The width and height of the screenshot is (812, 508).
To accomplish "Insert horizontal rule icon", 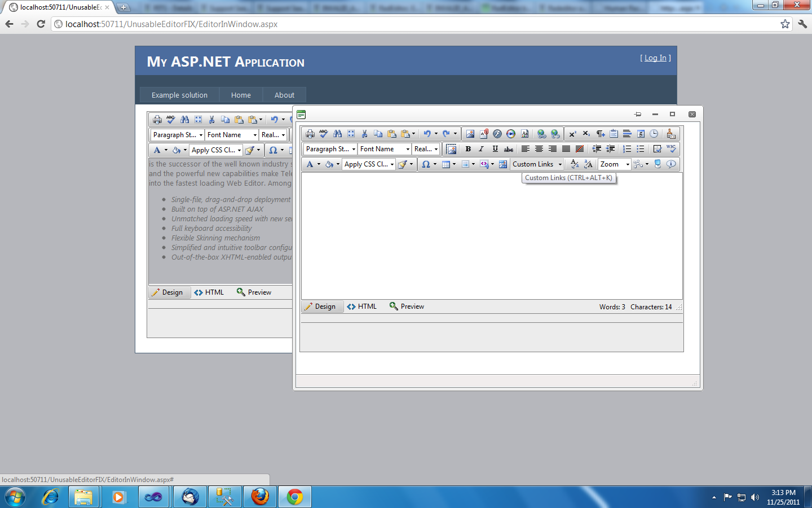I will (x=627, y=134).
